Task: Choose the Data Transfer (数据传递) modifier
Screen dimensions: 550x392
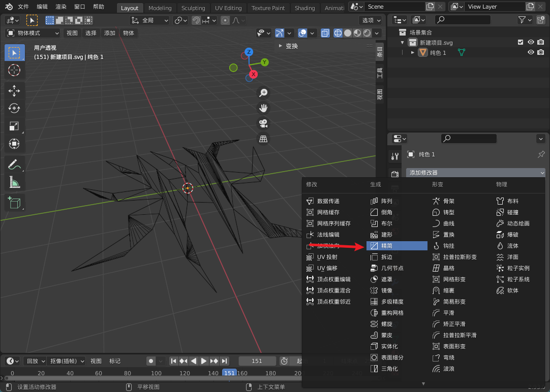Action: [x=333, y=201]
